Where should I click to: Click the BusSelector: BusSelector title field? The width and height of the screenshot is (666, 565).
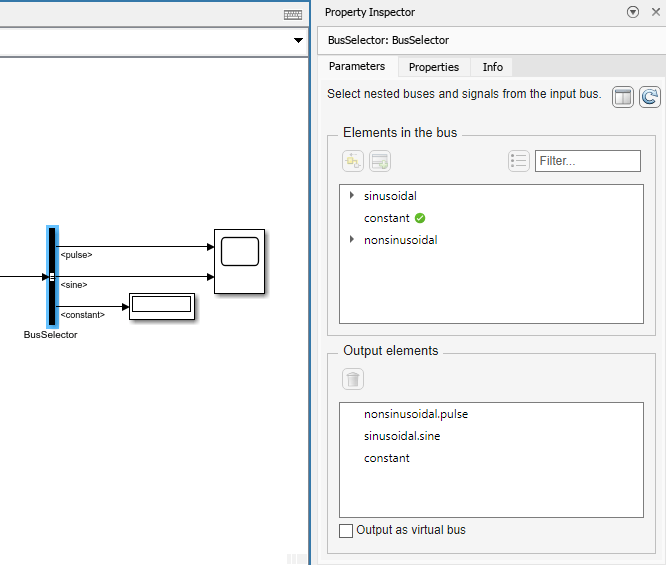[491, 40]
